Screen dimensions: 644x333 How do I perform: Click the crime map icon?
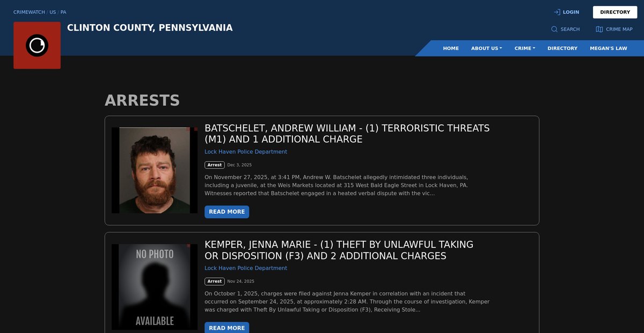pyautogui.click(x=599, y=29)
